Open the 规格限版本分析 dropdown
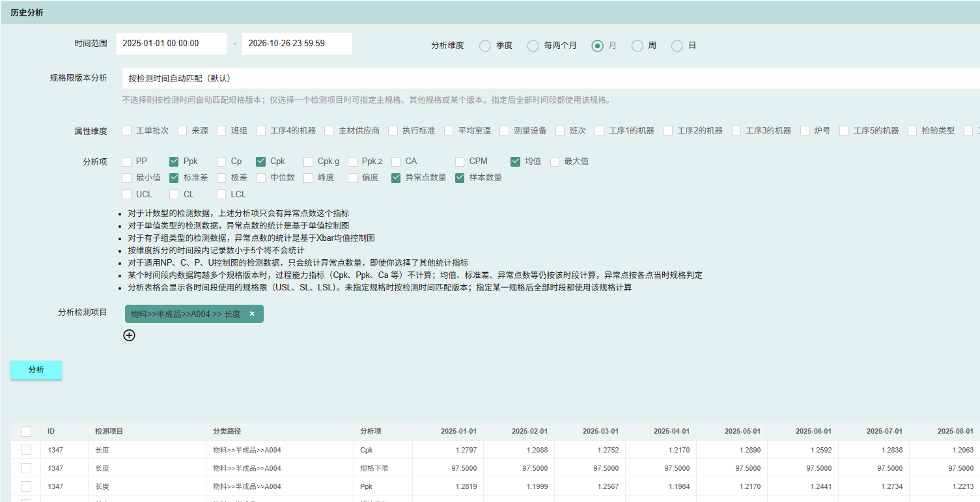Image resolution: width=980 pixels, height=502 pixels. [551, 78]
